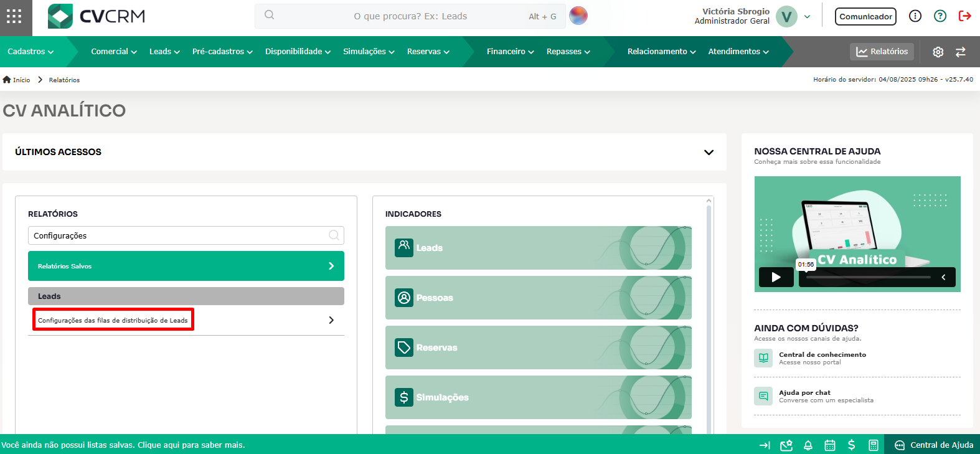Open Simulações navigation dropdown
The width and height of the screenshot is (980, 454).
(x=369, y=52)
